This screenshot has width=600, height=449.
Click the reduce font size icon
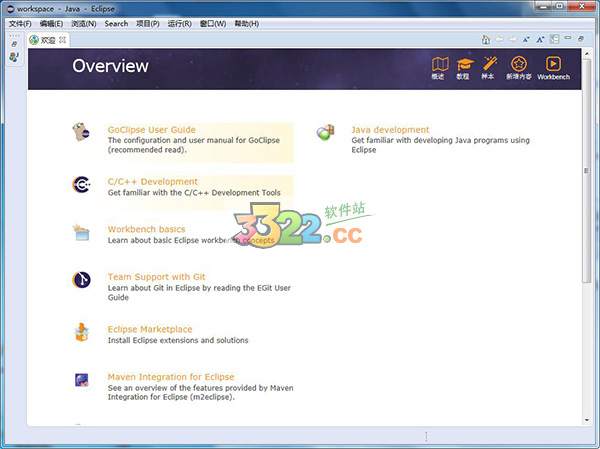click(527, 39)
